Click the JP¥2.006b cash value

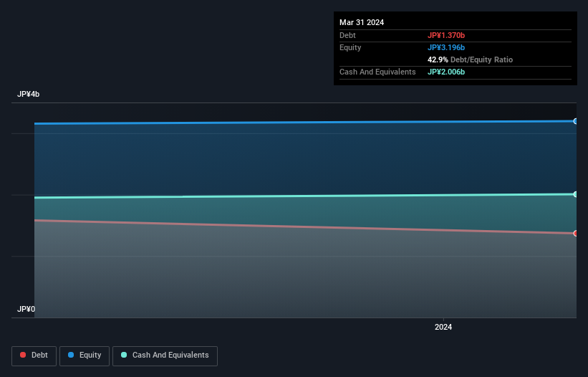pyautogui.click(x=446, y=72)
